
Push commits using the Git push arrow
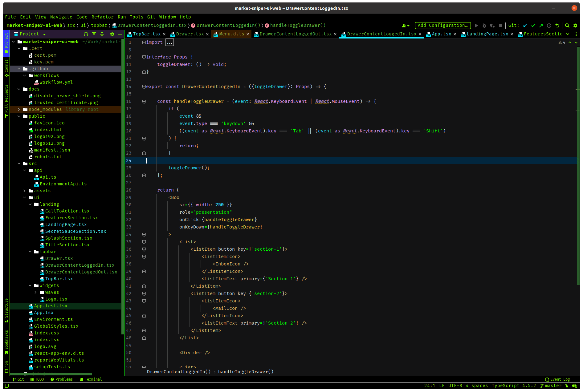pos(541,25)
